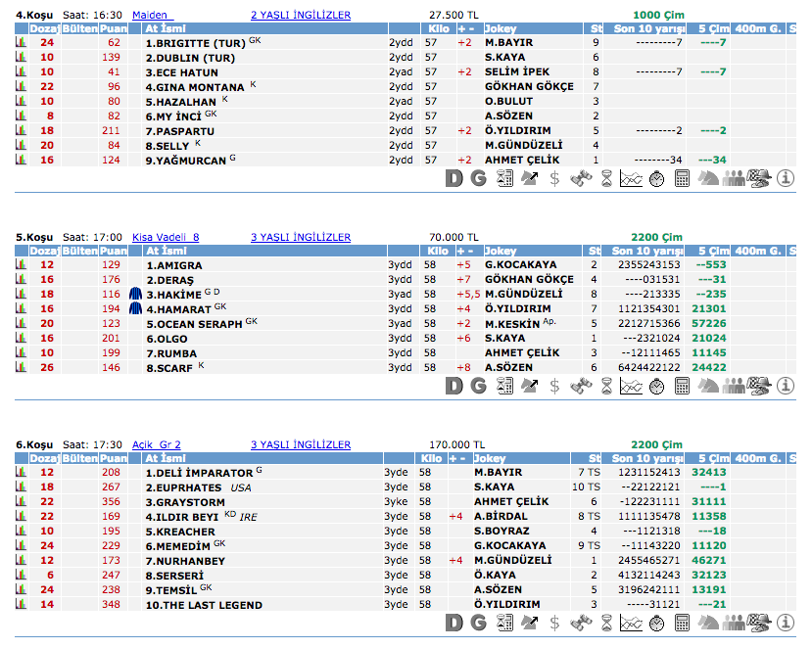Screen dimensions: 812x649
Task: Click the stopwatch icon under race 5
Action: 656,386
